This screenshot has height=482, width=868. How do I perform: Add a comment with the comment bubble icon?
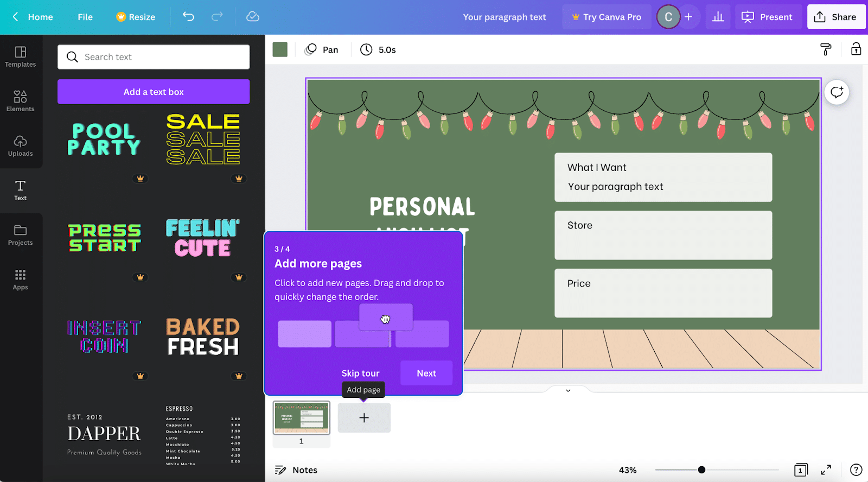coord(837,92)
